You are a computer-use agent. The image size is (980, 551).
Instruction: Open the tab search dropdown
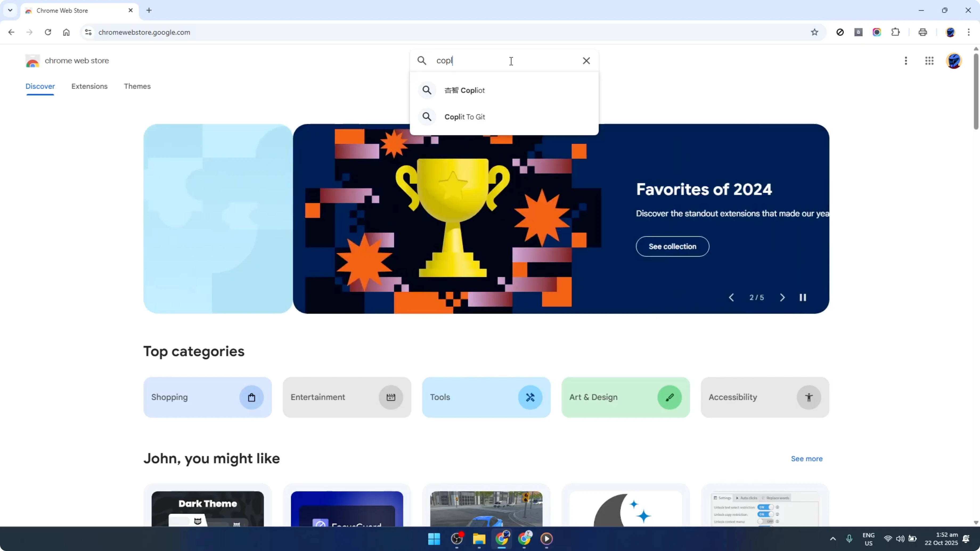[x=10, y=10]
